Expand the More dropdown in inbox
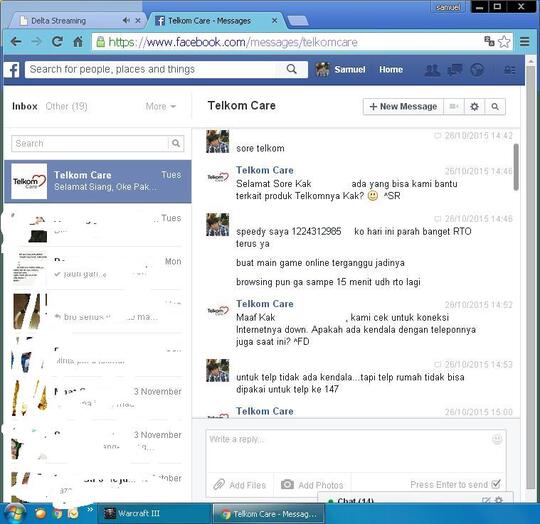The width and height of the screenshot is (540, 524). click(x=160, y=106)
